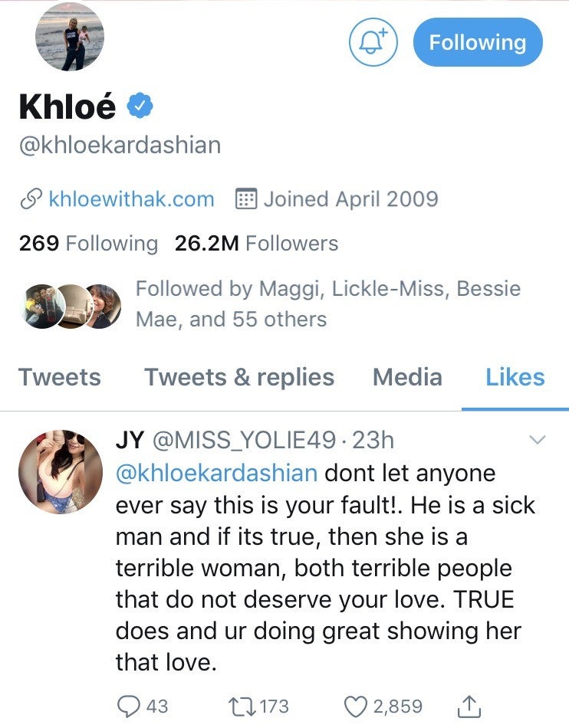
Task: Click the reply speech bubble icon
Action: click(x=130, y=705)
